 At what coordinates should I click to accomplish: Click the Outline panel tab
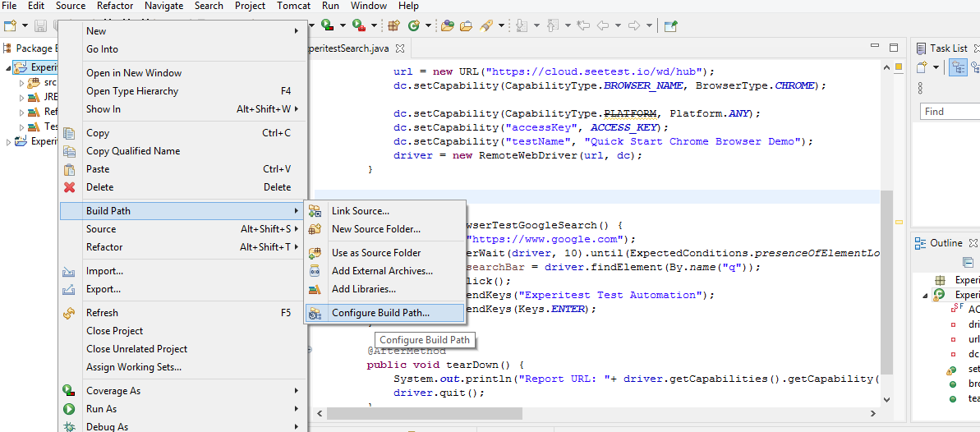pos(945,243)
